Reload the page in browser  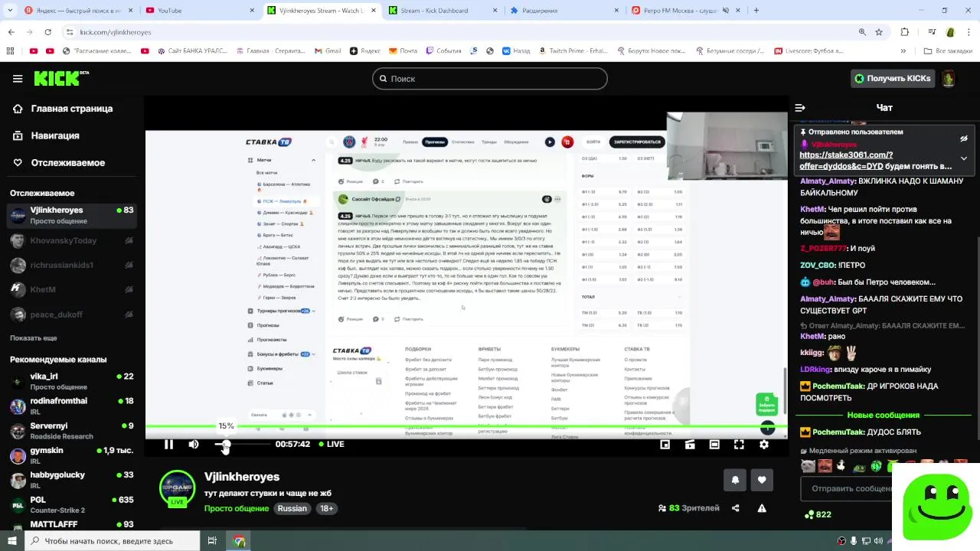click(x=47, y=32)
